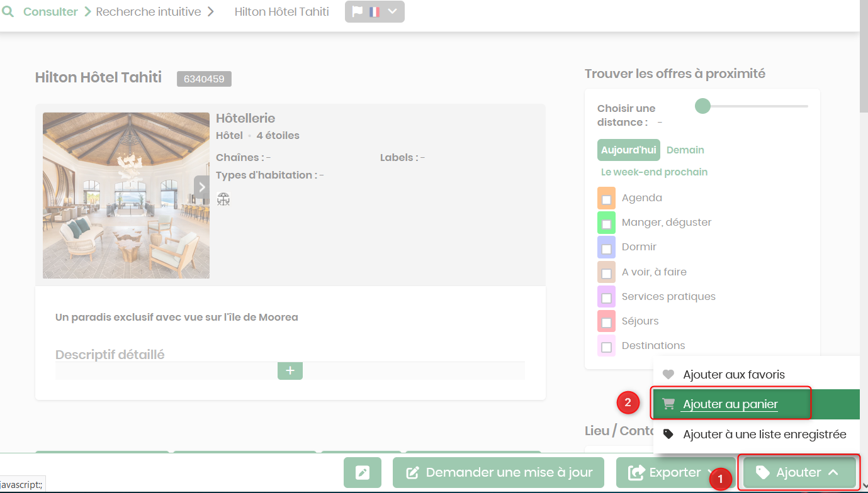Click the globe icon under Types d'habitation
The height and width of the screenshot is (493, 868).
point(223,199)
